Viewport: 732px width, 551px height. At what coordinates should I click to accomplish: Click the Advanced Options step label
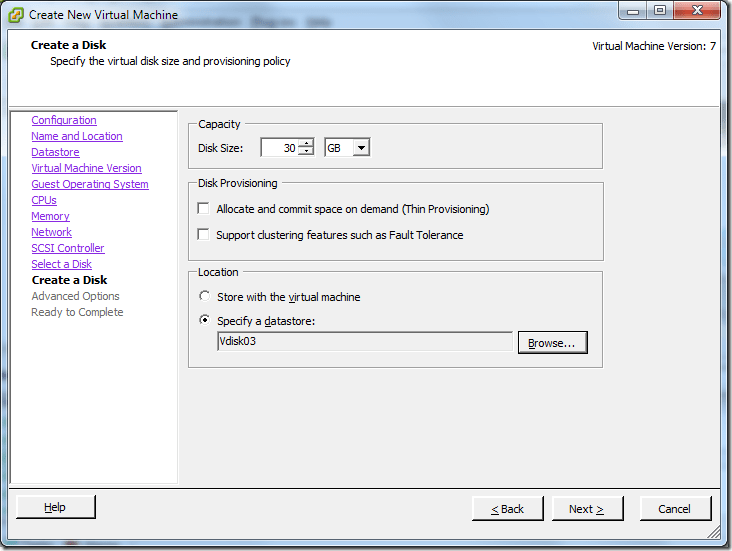tap(76, 296)
